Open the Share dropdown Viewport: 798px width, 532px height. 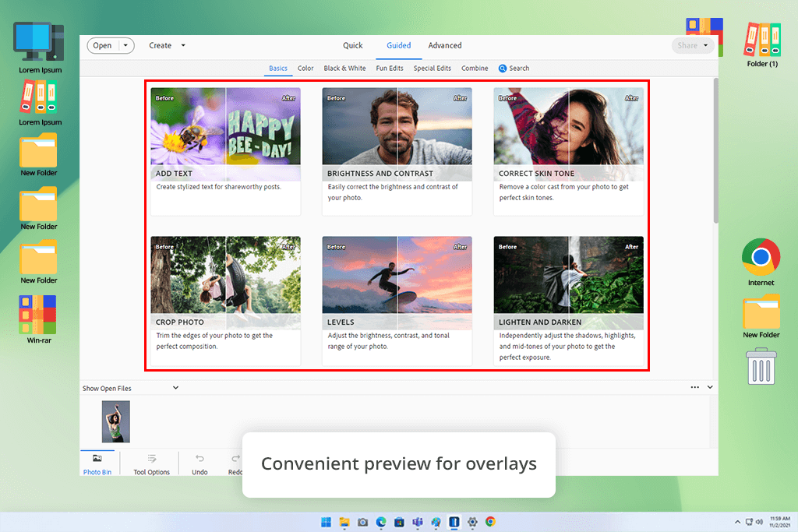[x=692, y=45]
